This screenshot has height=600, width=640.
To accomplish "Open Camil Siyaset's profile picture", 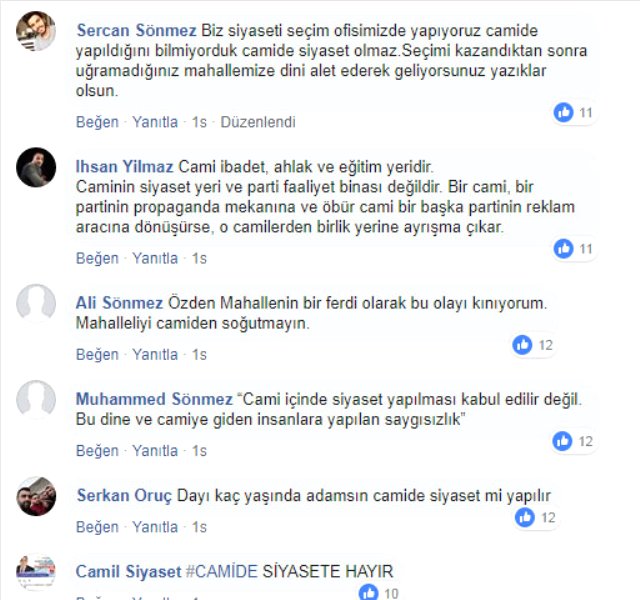I will (x=36, y=572).
